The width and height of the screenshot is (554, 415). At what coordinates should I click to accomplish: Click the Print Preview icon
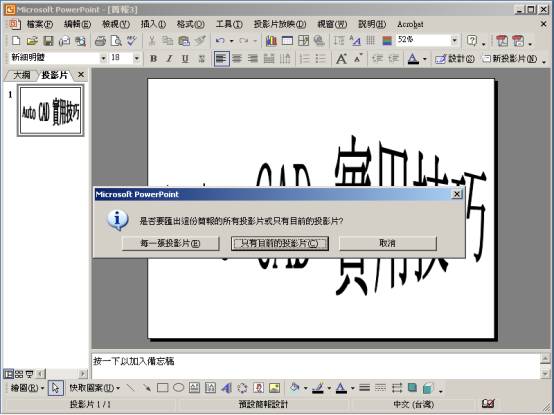click(116, 41)
